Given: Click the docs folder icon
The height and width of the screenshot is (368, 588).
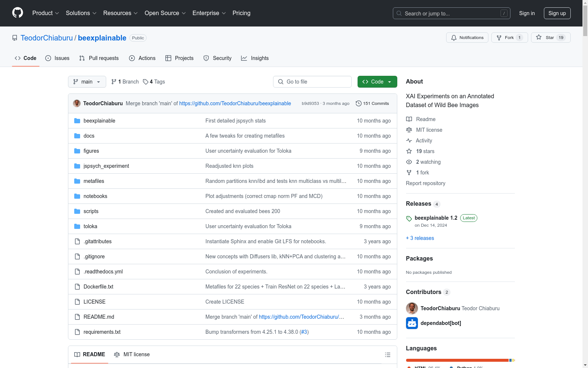Looking at the screenshot, I should tap(77, 136).
